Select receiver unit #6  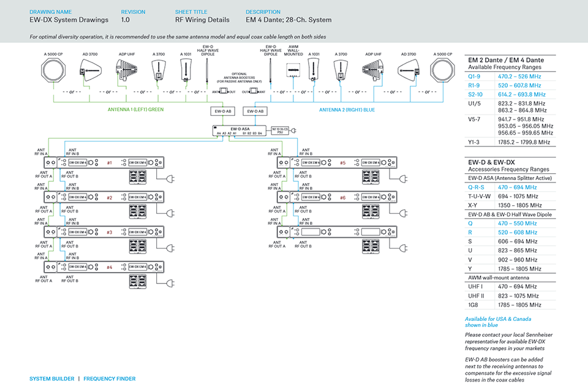point(337,197)
